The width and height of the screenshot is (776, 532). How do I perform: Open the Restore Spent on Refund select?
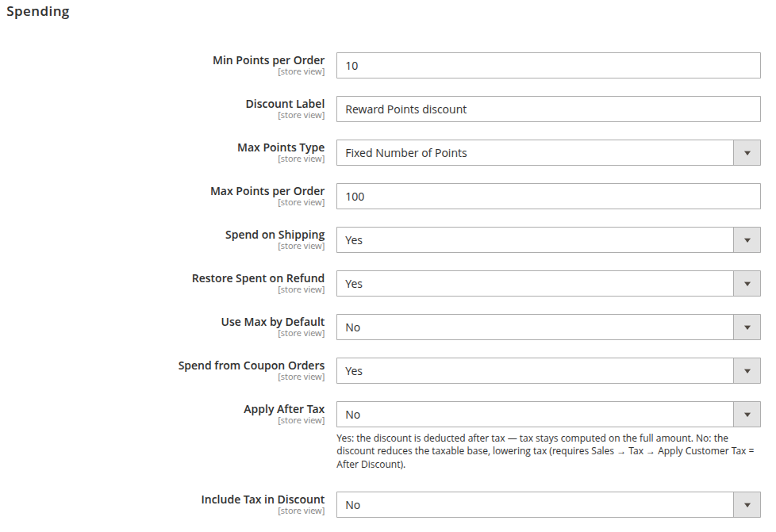[x=548, y=284]
